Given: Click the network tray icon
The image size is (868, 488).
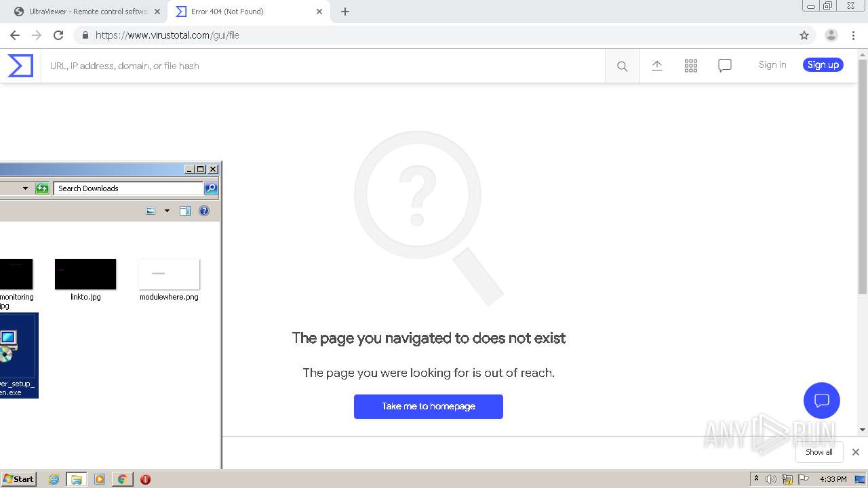Looking at the screenshot, I should tap(787, 479).
